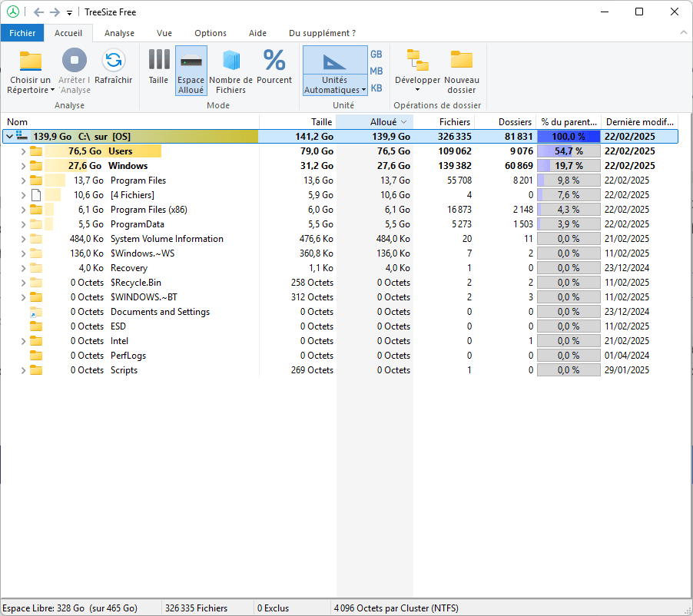Viewport: 693px width, 616px height.
Task: Set the unit to GB
Action: coord(376,55)
